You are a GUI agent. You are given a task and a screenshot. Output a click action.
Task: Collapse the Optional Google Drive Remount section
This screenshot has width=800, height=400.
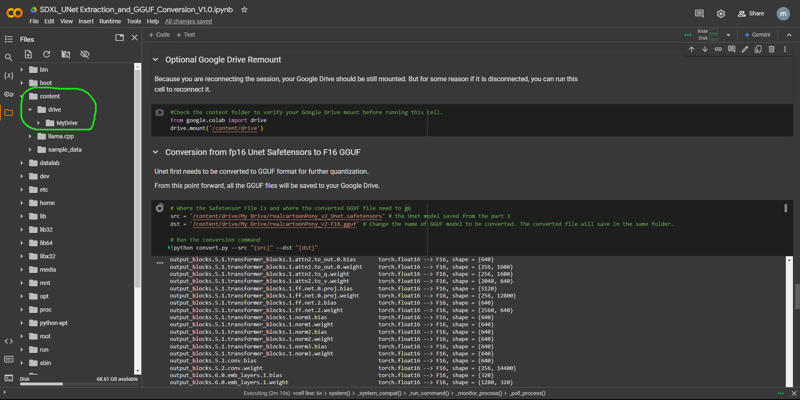[156, 60]
